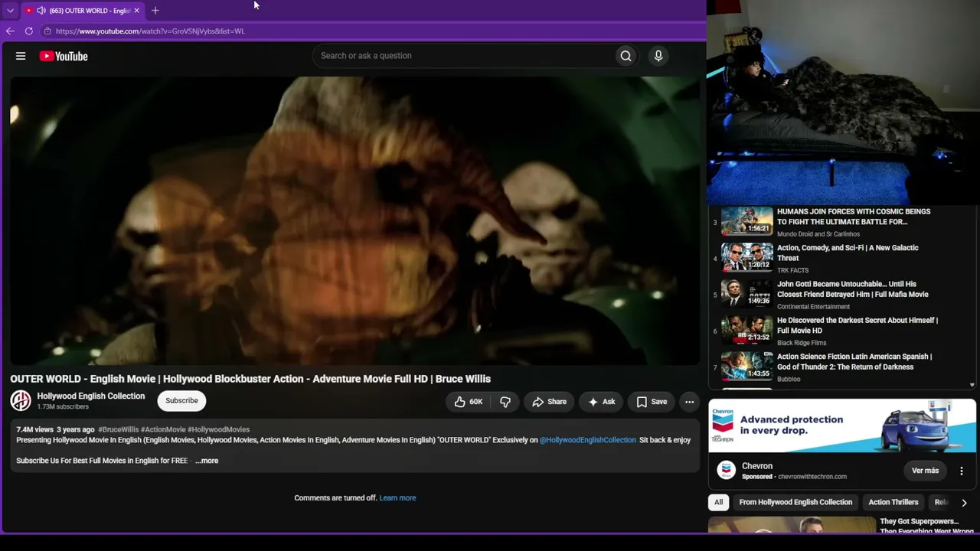Open Hollywood English Collection channel avatar
Image resolution: width=980 pixels, height=551 pixels.
point(21,400)
